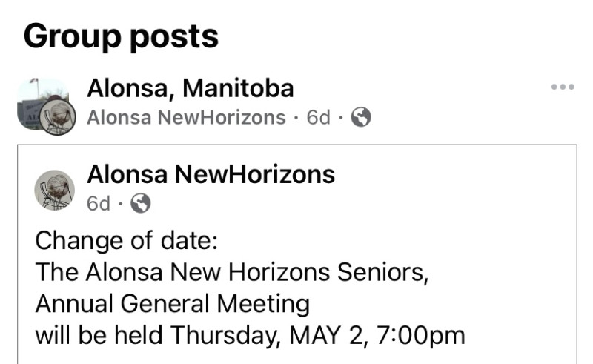Viewport: 593px width, 364px height.
Task: Open the shared post's Alonsa NewHorizons profile picture
Action: pyautogui.click(x=54, y=190)
